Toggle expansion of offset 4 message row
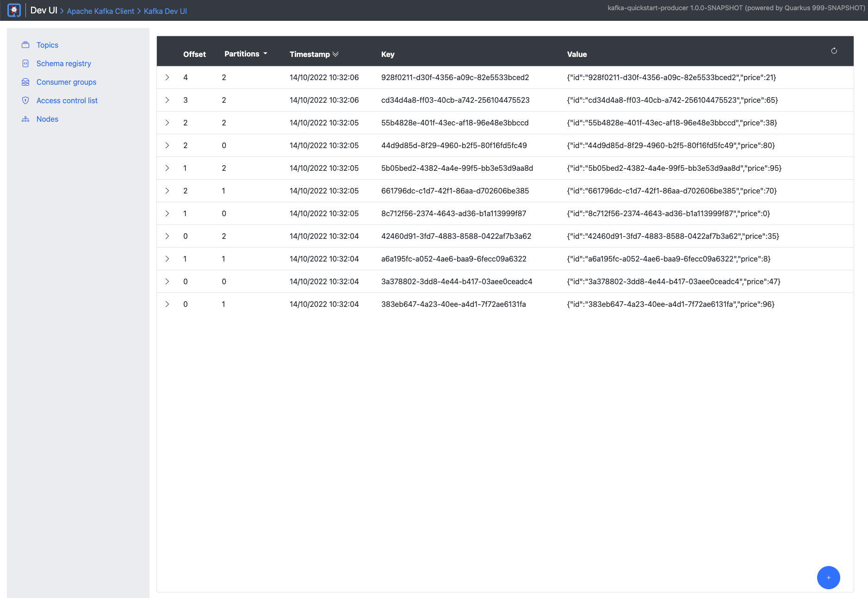 tap(167, 77)
